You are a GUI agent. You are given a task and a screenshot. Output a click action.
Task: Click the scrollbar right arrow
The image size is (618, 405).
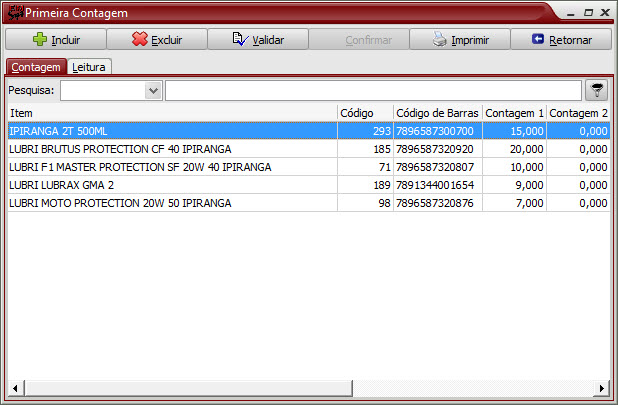[601, 388]
